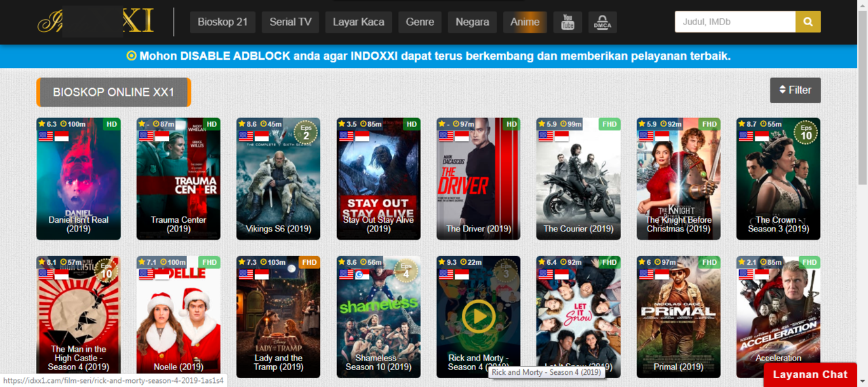The height and width of the screenshot is (387, 868).
Task: Open the DMCA icon link
Action: (602, 22)
